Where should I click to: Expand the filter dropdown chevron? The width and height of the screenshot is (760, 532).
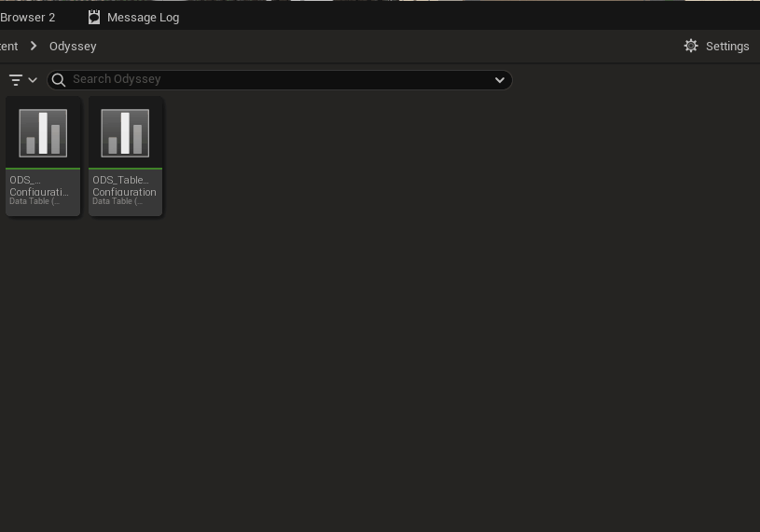tap(33, 80)
